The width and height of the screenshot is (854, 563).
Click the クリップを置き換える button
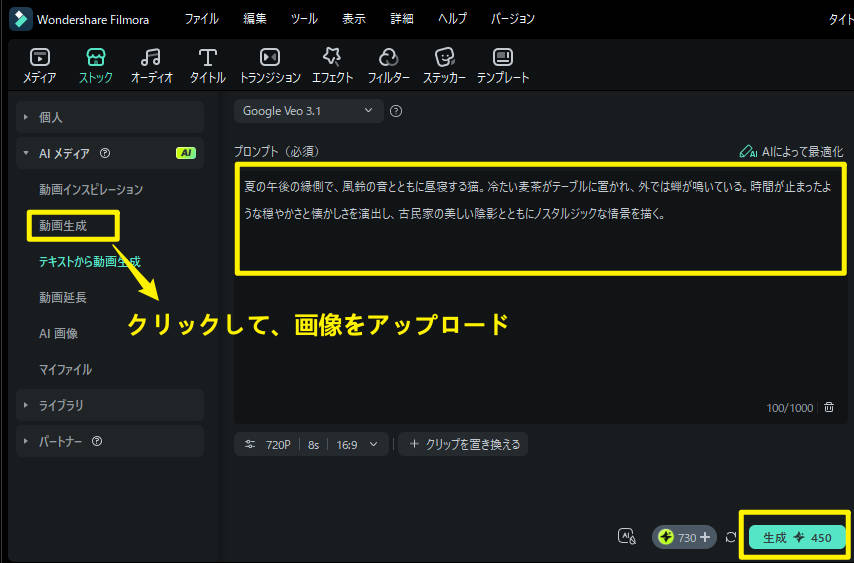click(x=463, y=444)
